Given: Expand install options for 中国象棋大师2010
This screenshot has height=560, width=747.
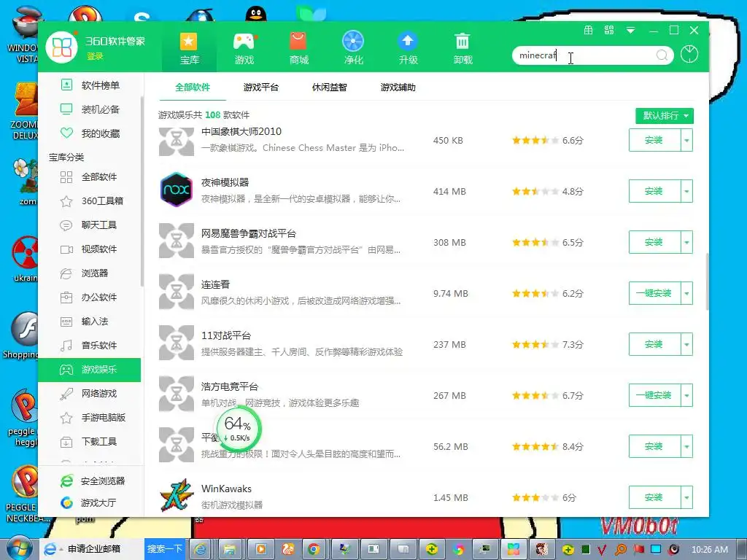Looking at the screenshot, I should (x=686, y=141).
